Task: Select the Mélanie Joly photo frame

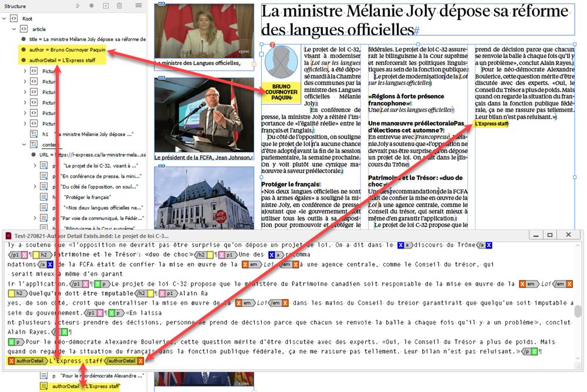Action: click(204, 31)
